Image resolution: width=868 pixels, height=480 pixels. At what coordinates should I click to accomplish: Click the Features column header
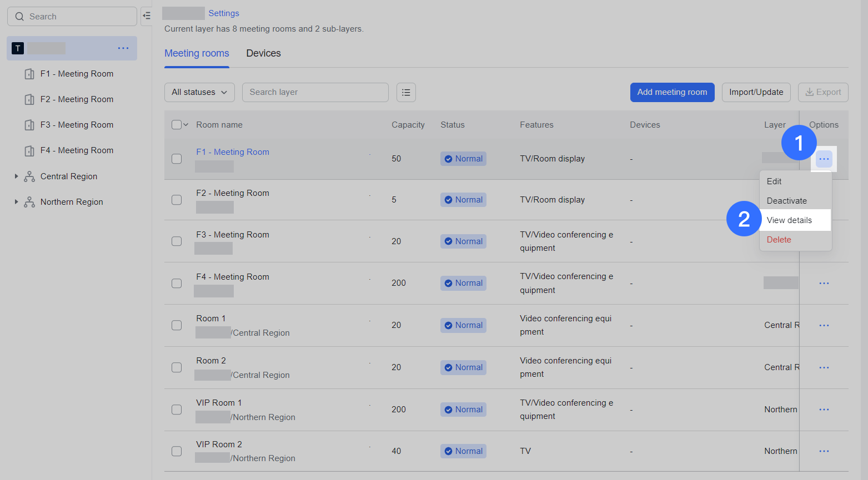tap(536, 125)
